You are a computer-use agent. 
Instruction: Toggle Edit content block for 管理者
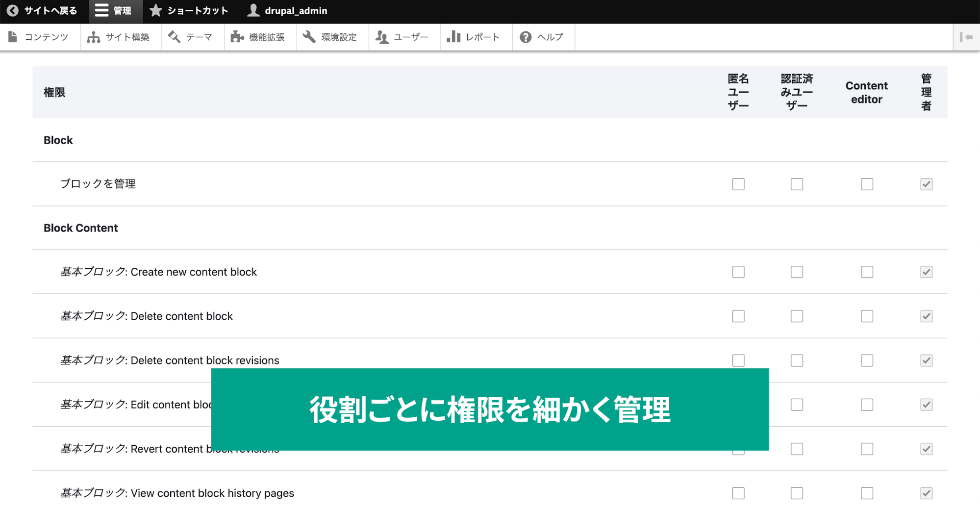(x=926, y=405)
